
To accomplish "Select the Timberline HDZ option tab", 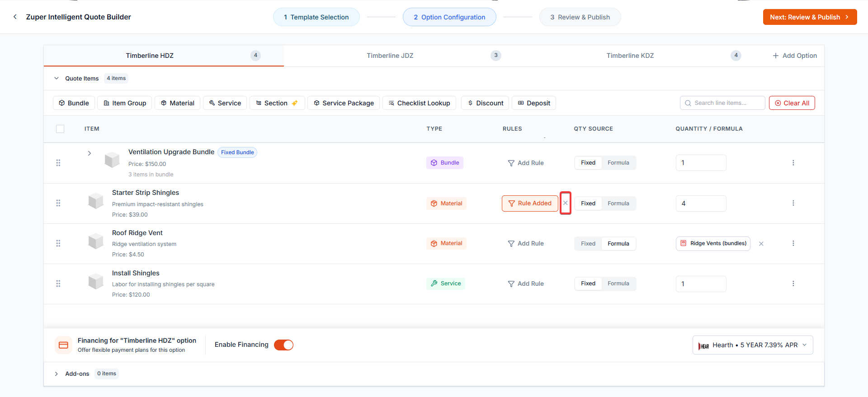I will coord(164,56).
